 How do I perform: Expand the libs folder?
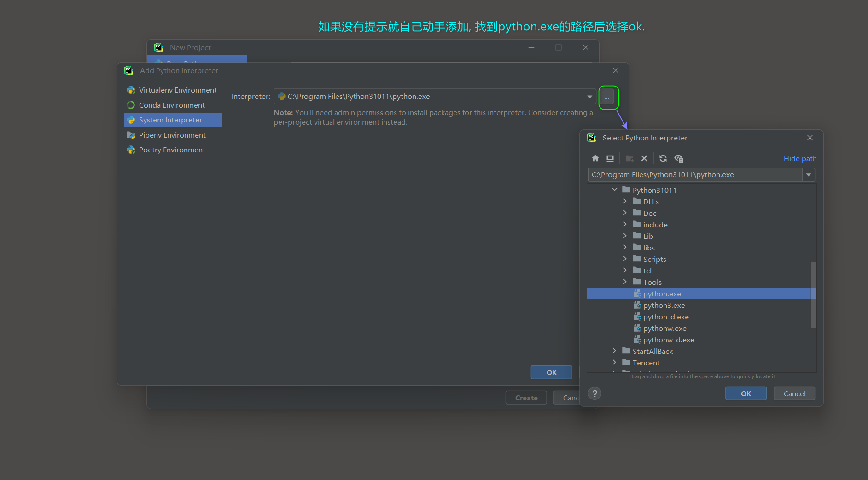[x=625, y=247]
